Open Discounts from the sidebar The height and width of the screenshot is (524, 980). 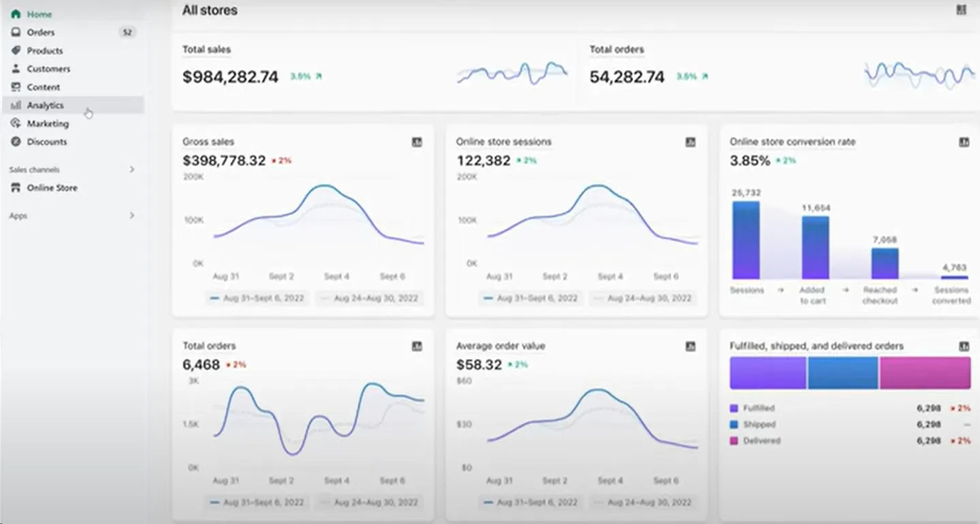pyautogui.click(x=45, y=142)
